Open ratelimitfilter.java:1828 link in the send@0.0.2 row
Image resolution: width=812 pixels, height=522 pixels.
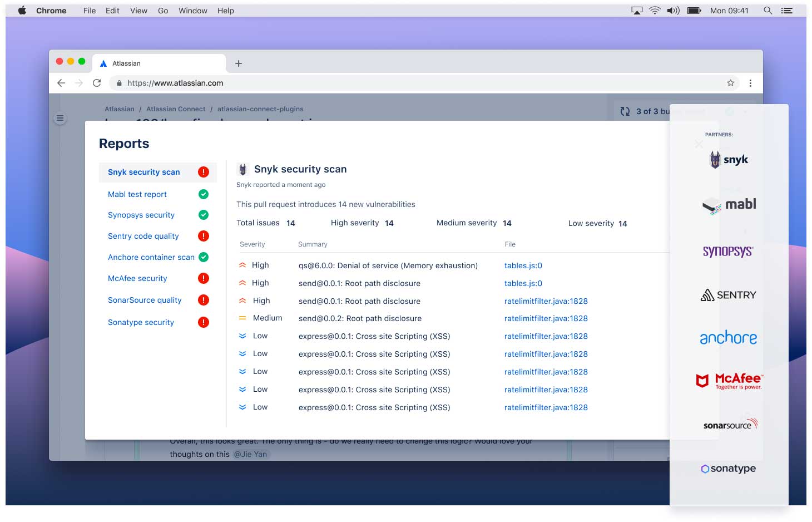point(546,318)
